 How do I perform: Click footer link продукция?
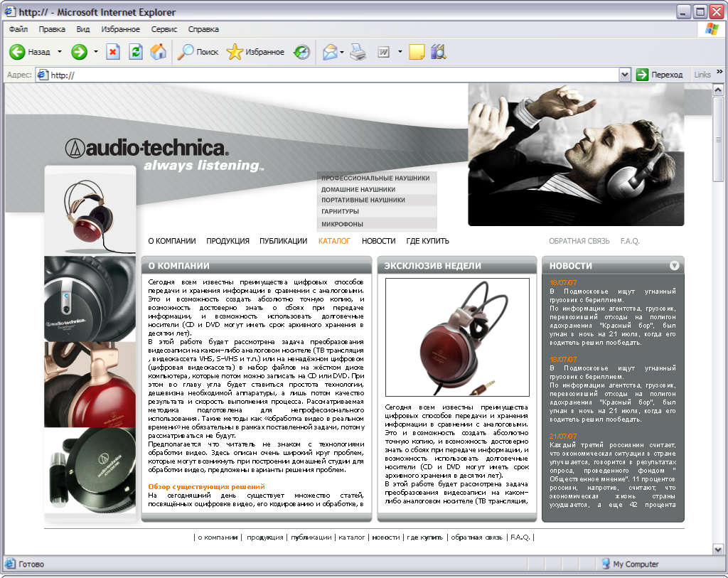click(x=264, y=537)
